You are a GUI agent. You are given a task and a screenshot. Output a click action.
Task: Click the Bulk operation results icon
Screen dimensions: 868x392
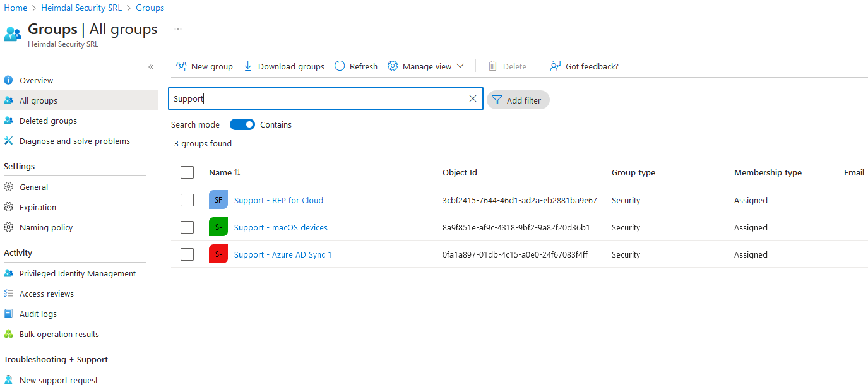8,334
